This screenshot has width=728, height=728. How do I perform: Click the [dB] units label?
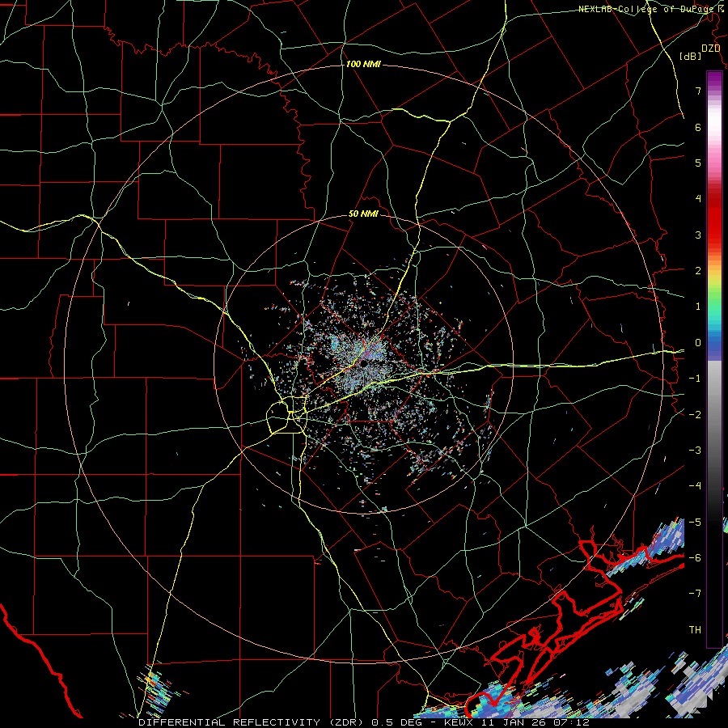click(x=691, y=56)
